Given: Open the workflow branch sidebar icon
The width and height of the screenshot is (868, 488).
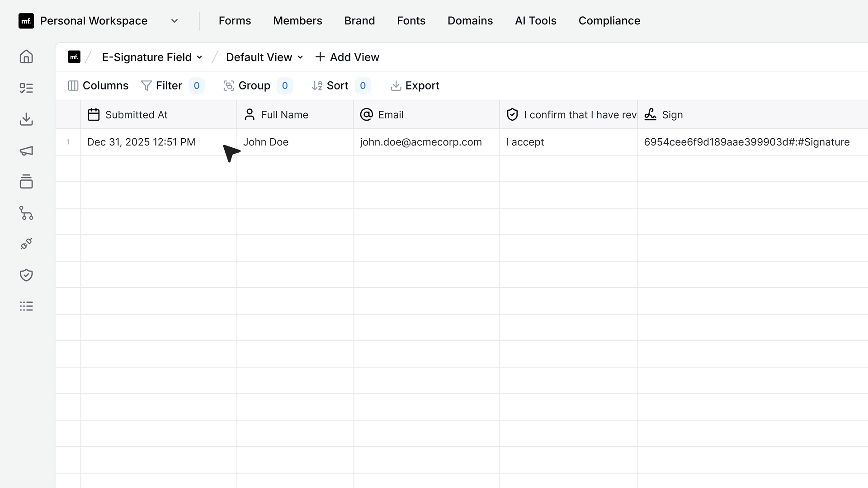Looking at the screenshot, I should point(26,213).
